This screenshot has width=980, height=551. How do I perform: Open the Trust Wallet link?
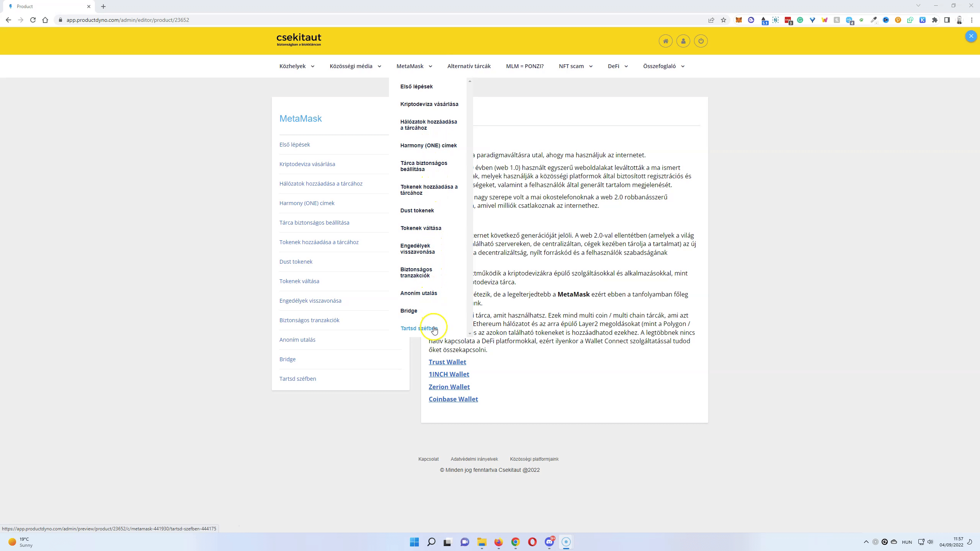pyautogui.click(x=447, y=362)
